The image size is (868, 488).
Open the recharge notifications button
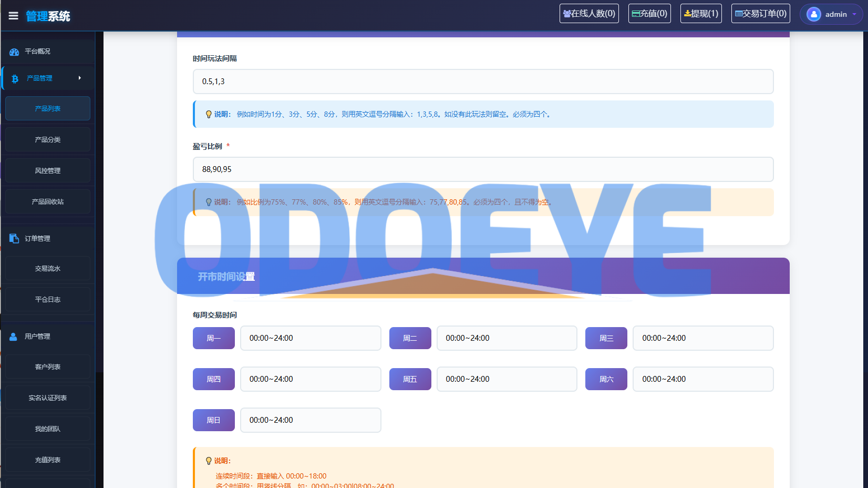coord(649,14)
